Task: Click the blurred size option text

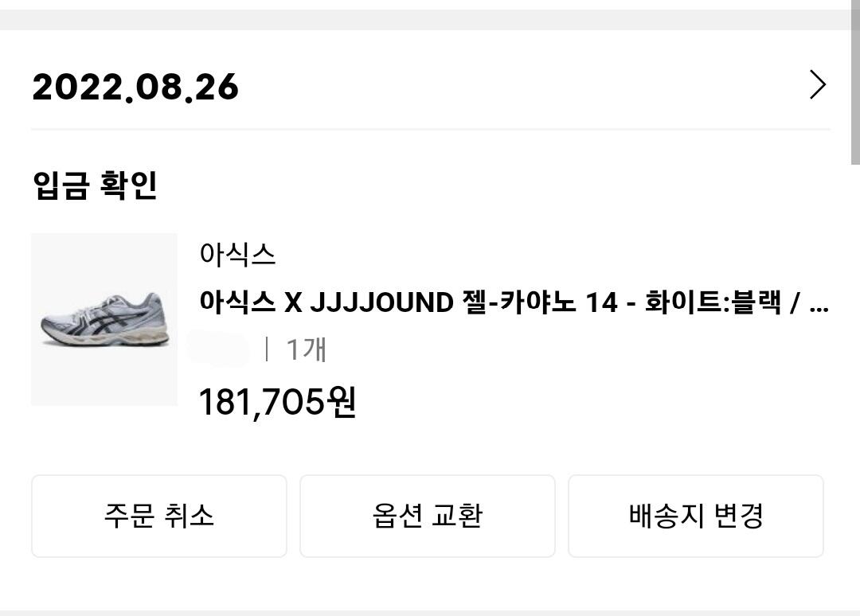Action: [218, 349]
